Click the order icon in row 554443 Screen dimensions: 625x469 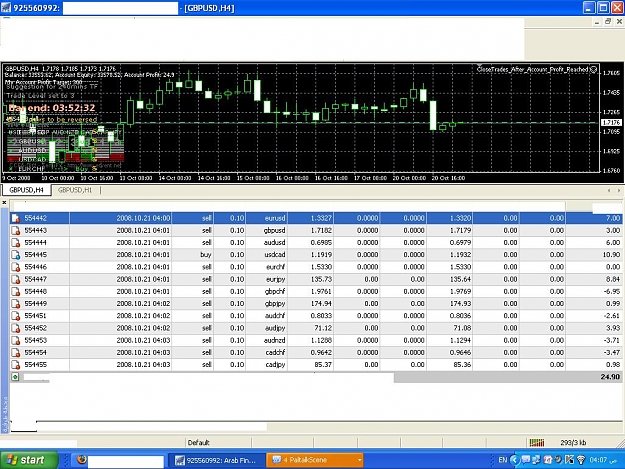pos(16,230)
